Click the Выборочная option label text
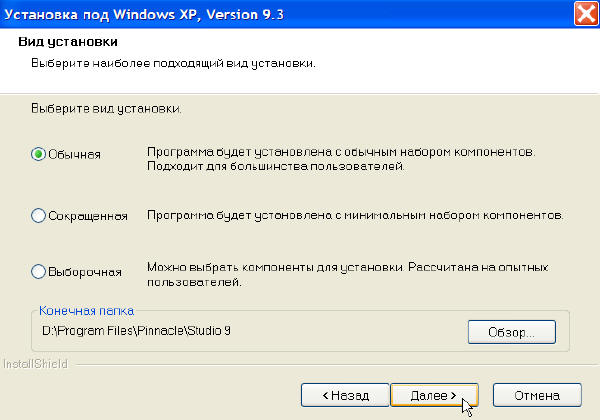This screenshot has width=600, height=420. (x=84, y=271)
